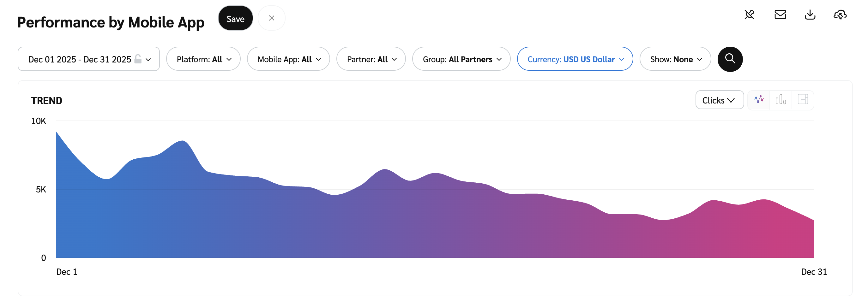The width and height of the screenshot is (868, 301).
Task: Click the lock icon in date range
Action: tap(138, 59)
